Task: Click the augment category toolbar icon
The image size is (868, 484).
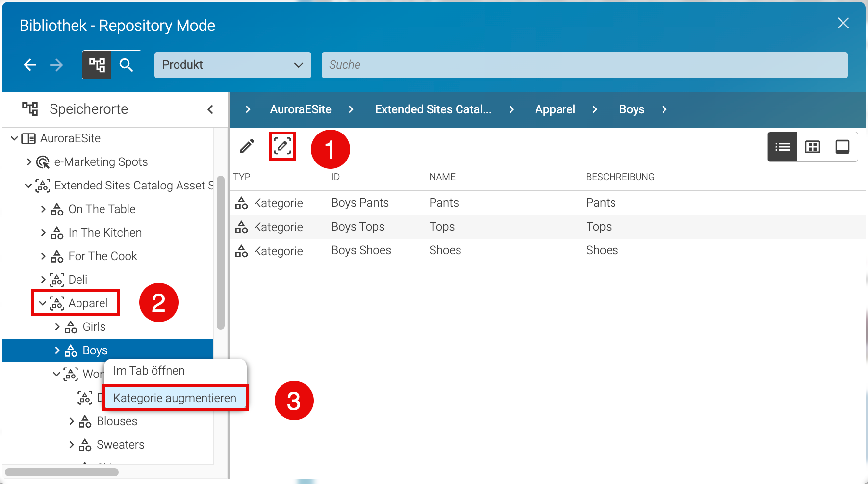Action: pos(282,146)
